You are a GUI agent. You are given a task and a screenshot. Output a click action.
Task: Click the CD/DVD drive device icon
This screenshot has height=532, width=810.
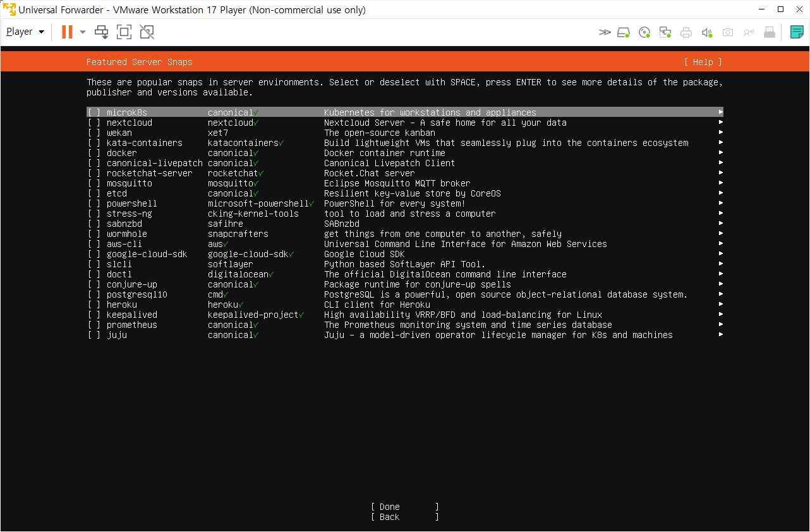click(644, 32)
